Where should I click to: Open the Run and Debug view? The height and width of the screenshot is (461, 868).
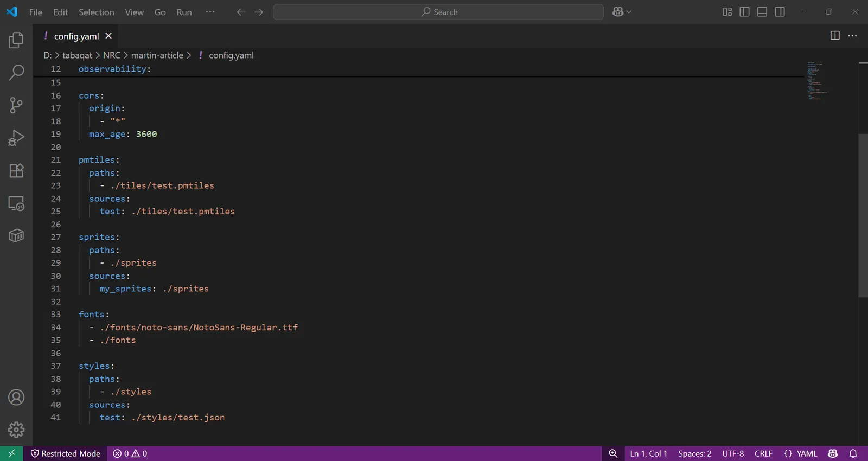16,138
